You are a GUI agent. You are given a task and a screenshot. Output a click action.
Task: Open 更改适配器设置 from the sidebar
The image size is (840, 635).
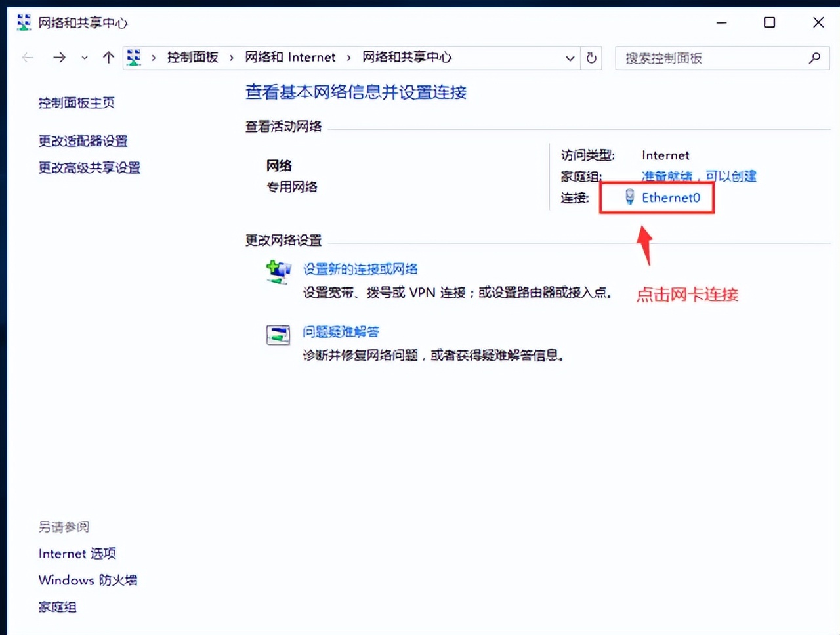coord(83,141)
